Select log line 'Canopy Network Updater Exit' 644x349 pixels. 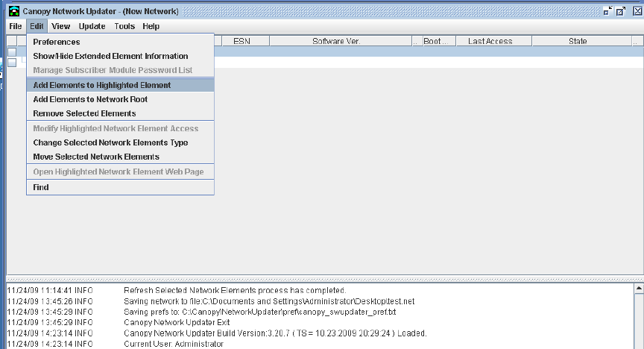click(x=177, y=323)
